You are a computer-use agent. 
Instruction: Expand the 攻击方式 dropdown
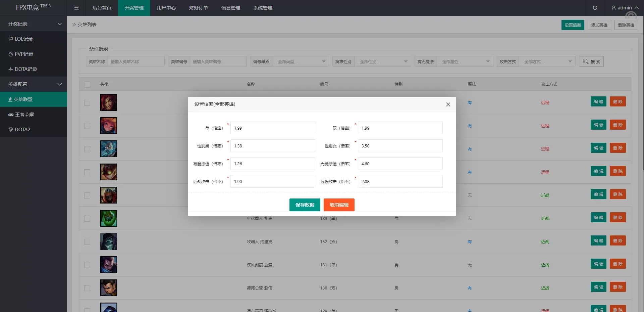pyautogui.click(x=547, y=61)
